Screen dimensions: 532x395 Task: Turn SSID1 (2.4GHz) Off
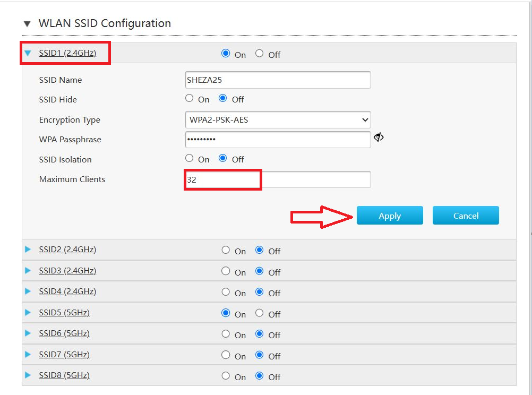coord(259,53)
